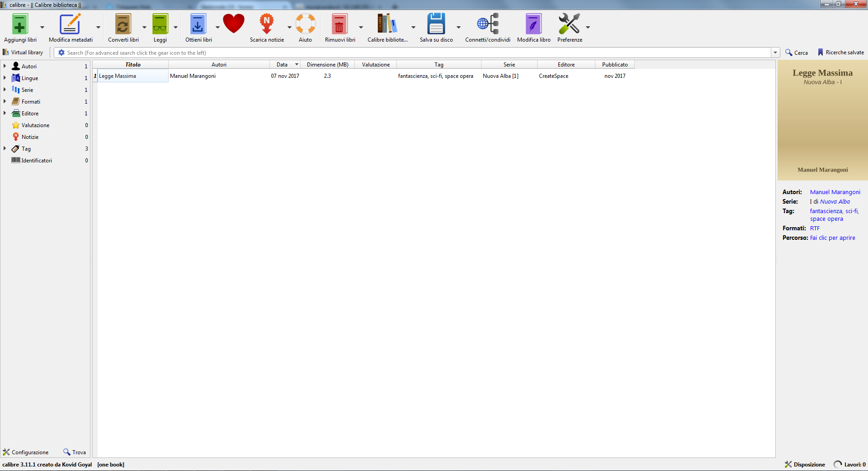Sort by the Valutazione column header
This screenshot has height=471, width=868.
(x=376, y=65)
